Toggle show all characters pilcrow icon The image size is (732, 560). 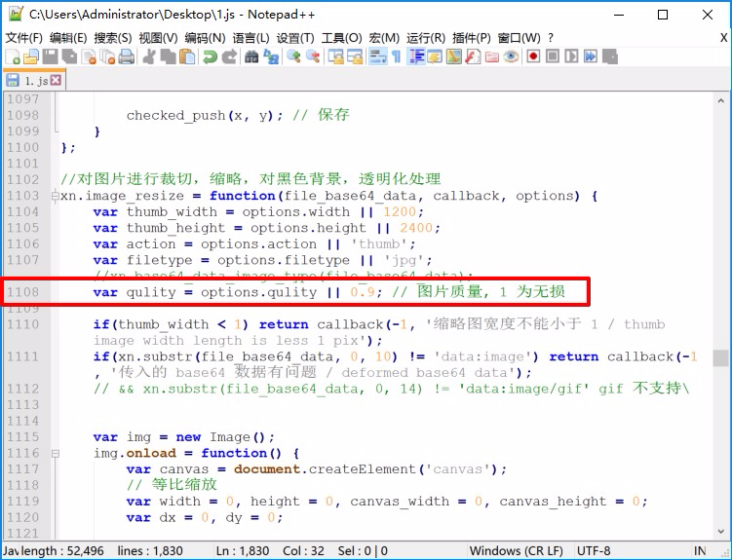click(396, 56)
